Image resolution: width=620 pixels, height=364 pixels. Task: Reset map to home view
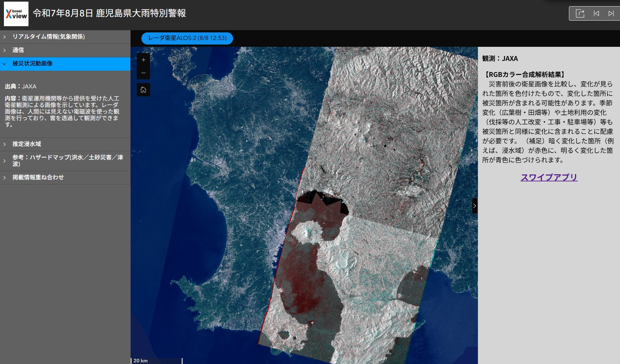coord(143,90)
